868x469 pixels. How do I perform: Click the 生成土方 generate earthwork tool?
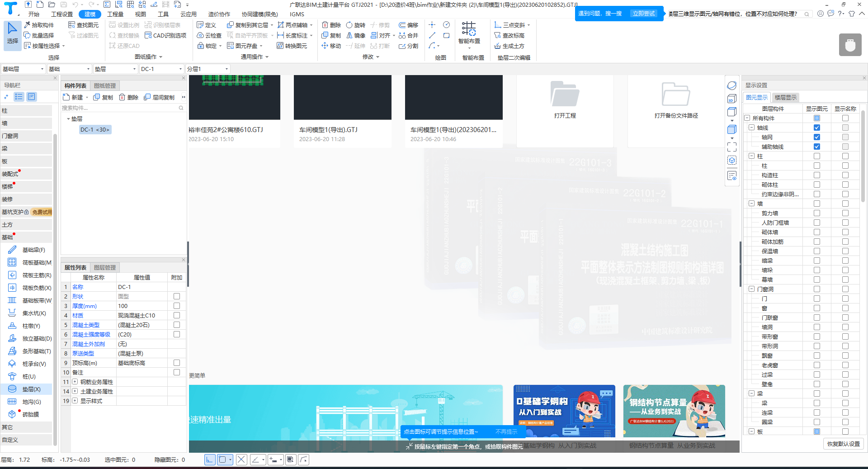point(509,46)
